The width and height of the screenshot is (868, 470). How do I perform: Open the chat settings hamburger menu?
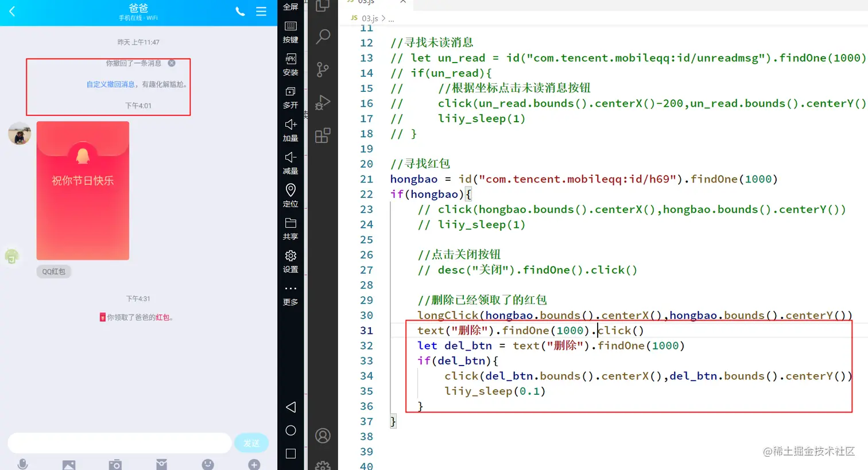click(261, 11)
